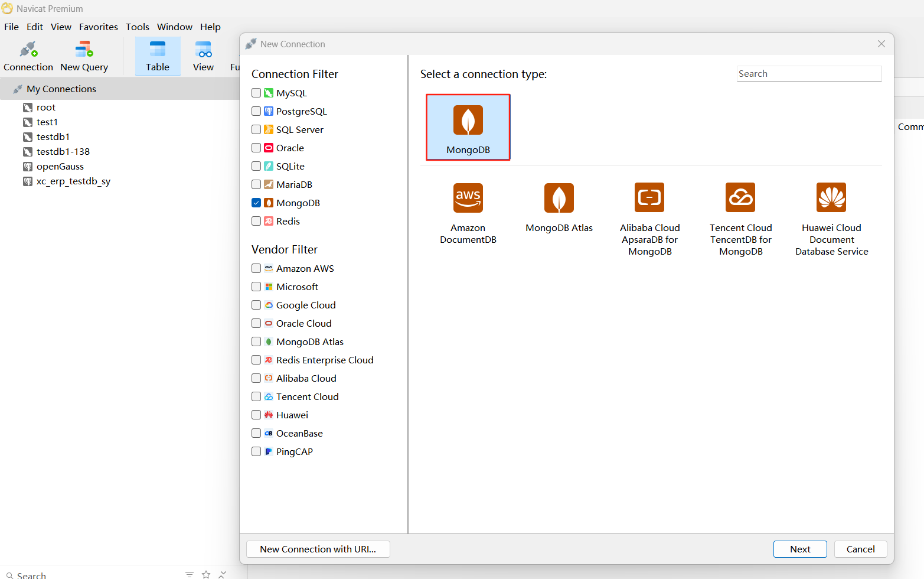Enable the Oracle connection filter
924x579 pixels.
coord(256,148)
